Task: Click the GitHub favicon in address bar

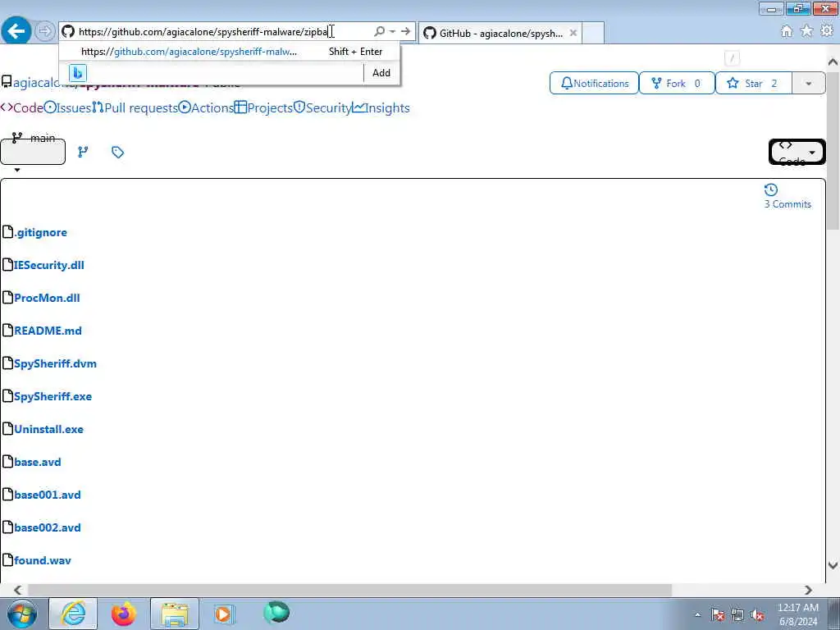Action: pyautogui.click(x=68, y=32)
